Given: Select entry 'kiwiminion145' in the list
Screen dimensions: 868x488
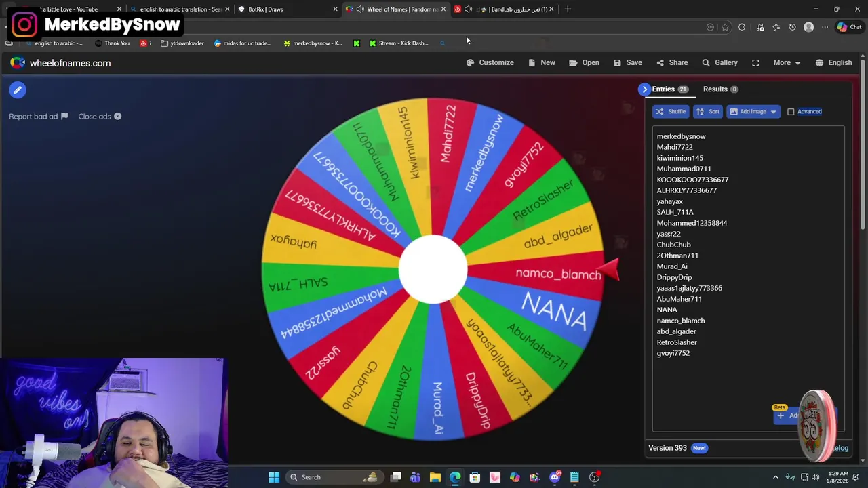Looking at the screenshot, I should click(679, 158).
